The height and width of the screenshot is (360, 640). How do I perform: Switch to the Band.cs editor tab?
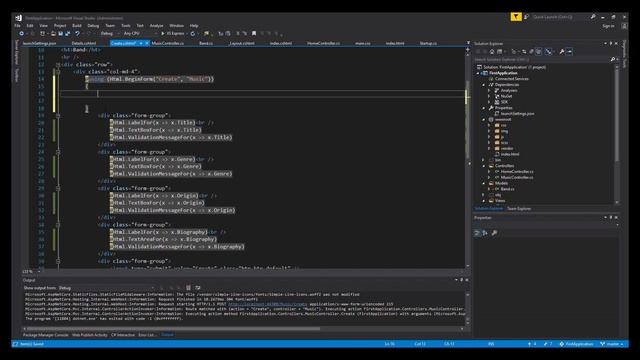point(206,43)
